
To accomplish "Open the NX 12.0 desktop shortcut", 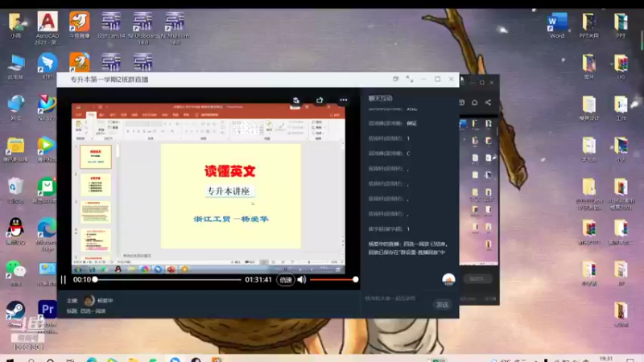I will coord(47,108).
